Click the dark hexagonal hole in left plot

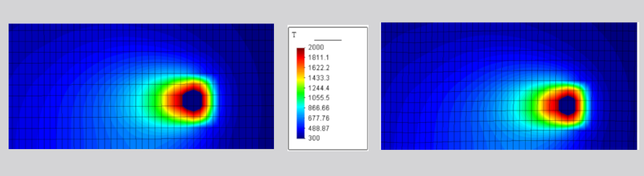[x=192, y=101]
